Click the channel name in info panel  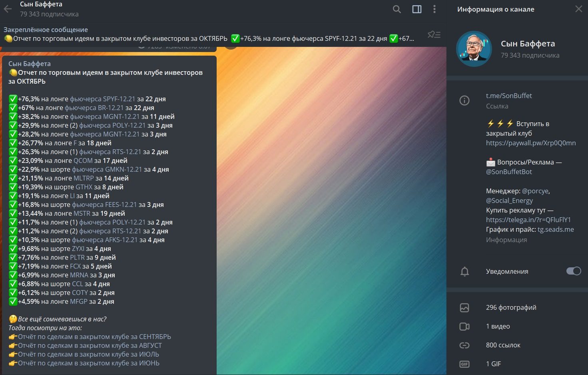[528, 44]
